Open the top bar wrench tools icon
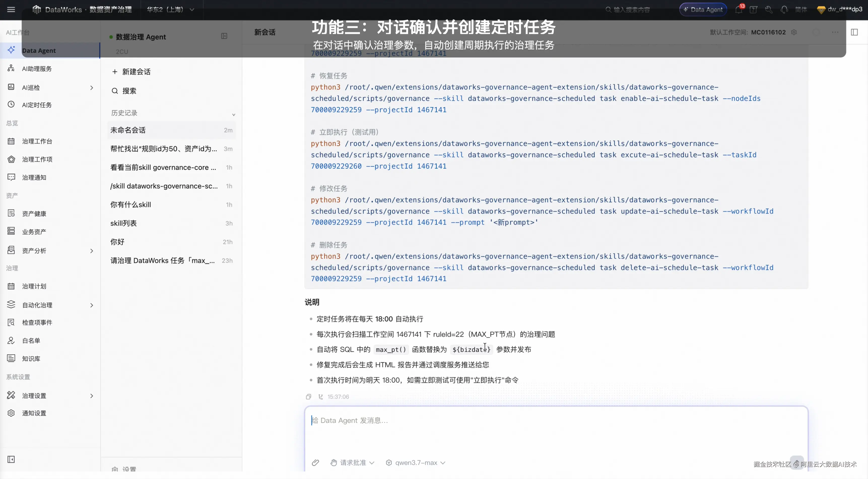Screen dimensions: 868x479 [769, 9]
